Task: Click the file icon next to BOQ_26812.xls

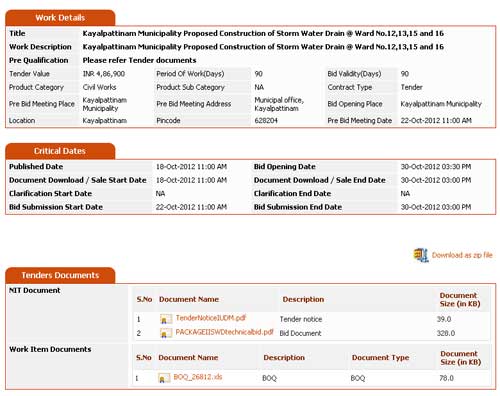Action: coord(164,378)
